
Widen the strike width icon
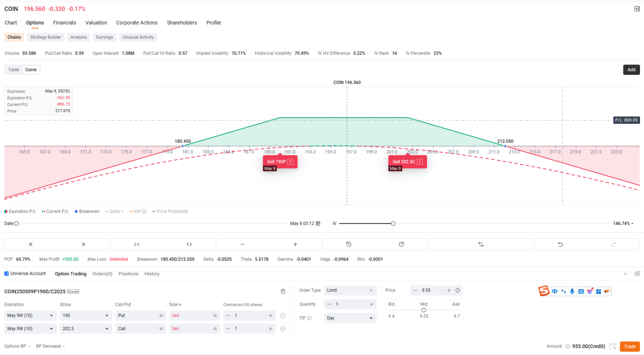[x=189, y=244]
